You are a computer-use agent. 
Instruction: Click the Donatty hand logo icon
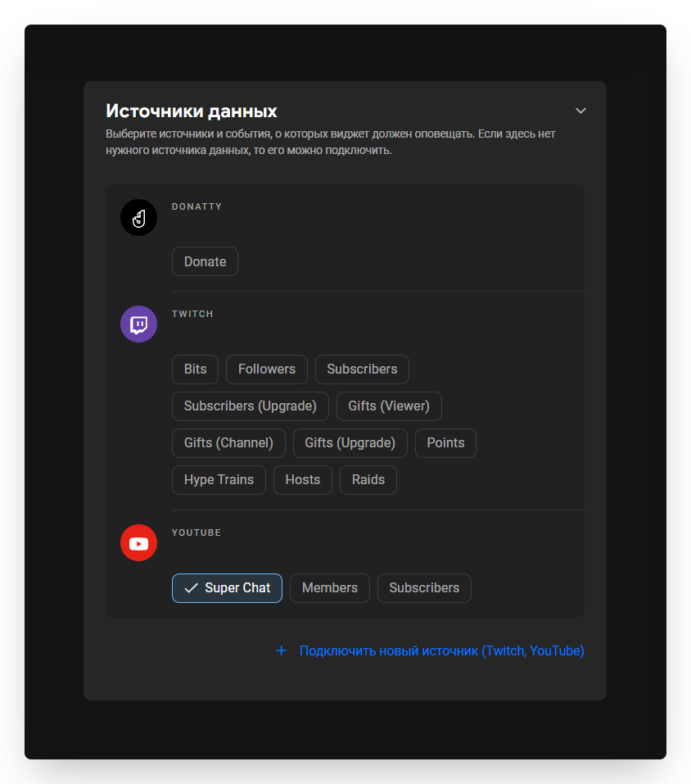point(138,218)
